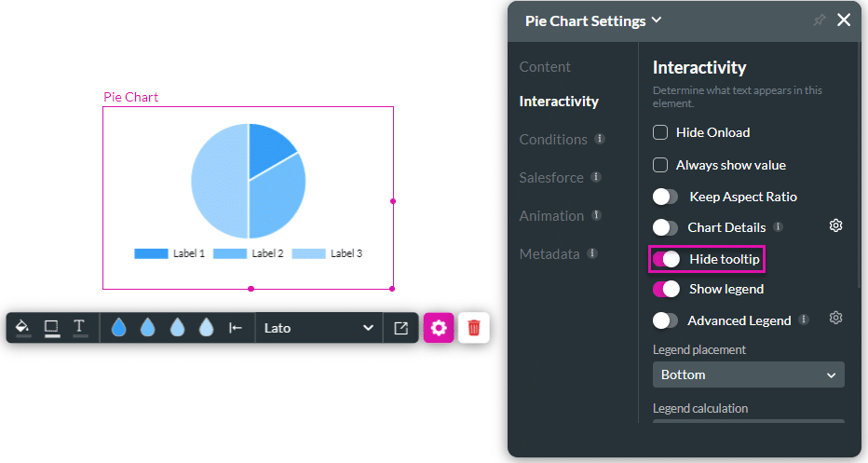
Task: Pick the first blue droplet color swatch
Action: tap(118, 328)
